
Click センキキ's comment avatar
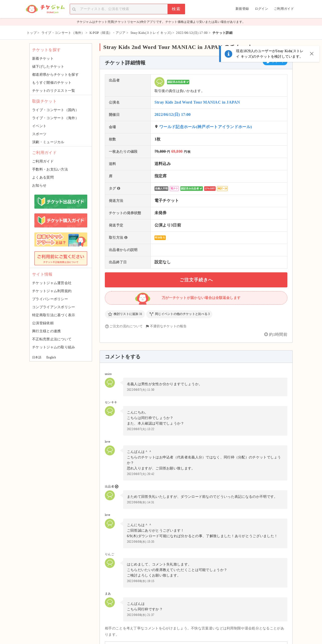click(x=110, y=411)
